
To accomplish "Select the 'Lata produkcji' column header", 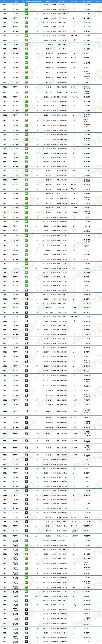I will [49, 1].
